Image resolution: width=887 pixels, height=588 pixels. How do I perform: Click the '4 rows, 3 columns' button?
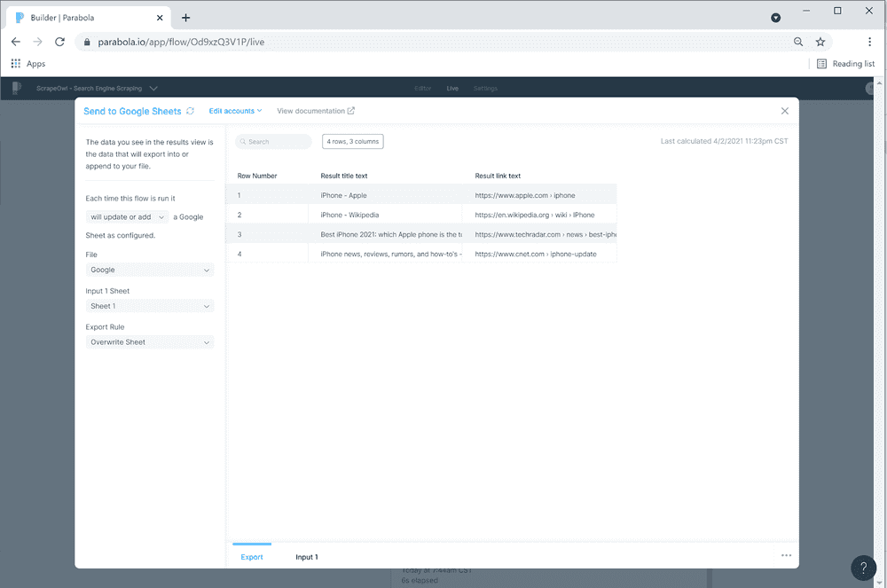click(x=352, y=141)
